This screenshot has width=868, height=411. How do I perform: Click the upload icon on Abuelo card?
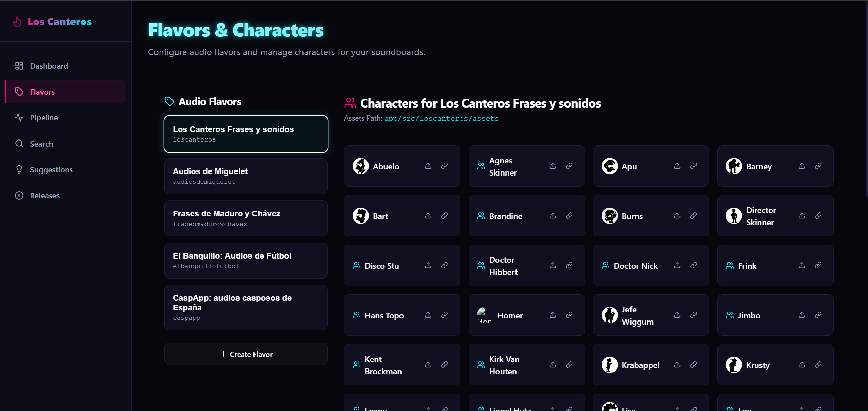click(x=428, y=166)
